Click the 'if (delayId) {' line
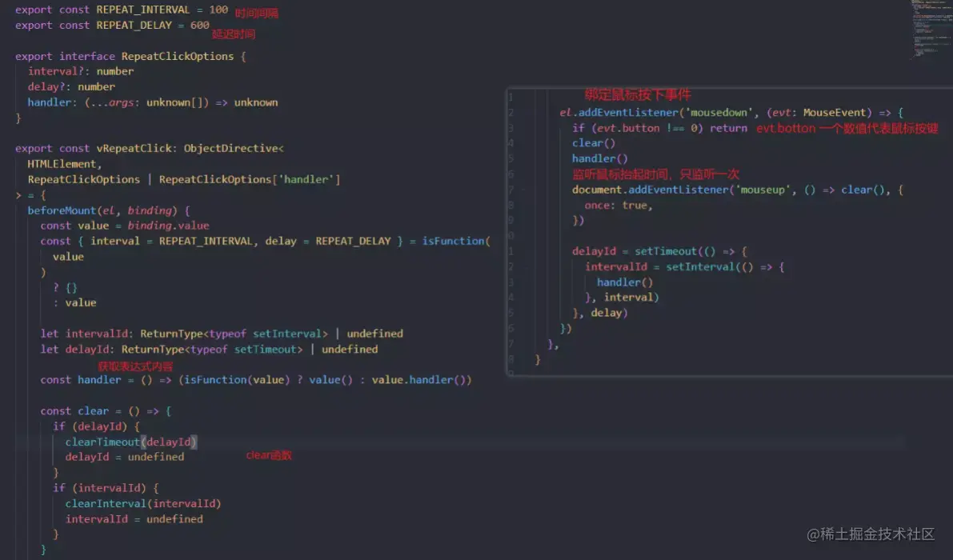This screenshot has width=953, height=560. pyautogui.click(x=96, y=426)
